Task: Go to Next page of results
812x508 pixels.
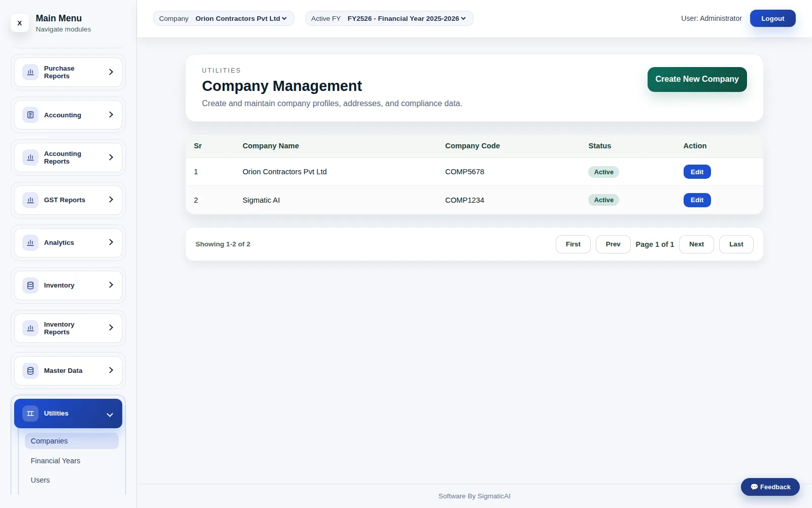Action: pos(696,244)
